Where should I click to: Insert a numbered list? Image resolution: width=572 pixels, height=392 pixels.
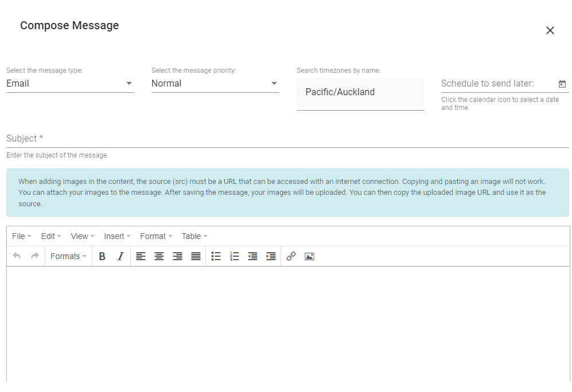234,256
